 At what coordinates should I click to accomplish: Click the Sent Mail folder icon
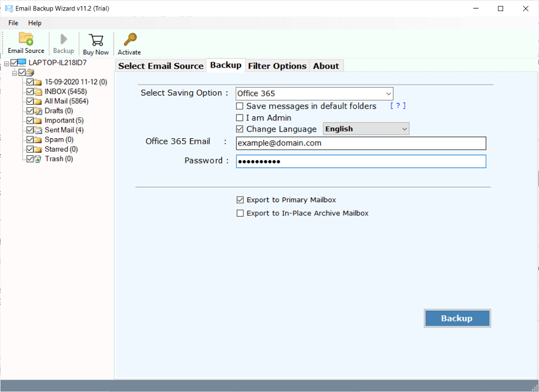pyautogui.click(x=38, y=130)
